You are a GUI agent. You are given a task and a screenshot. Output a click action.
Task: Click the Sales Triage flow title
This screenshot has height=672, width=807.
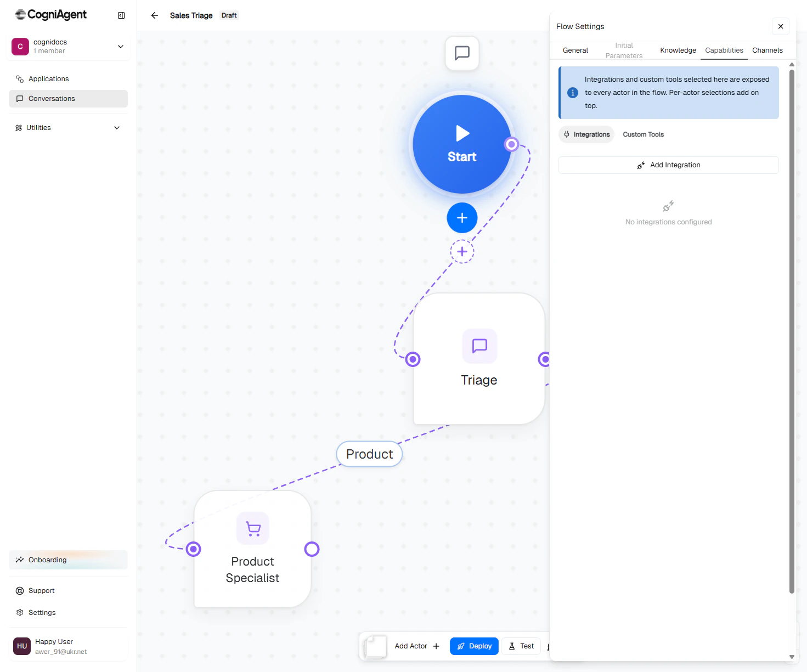pos(191,15)
